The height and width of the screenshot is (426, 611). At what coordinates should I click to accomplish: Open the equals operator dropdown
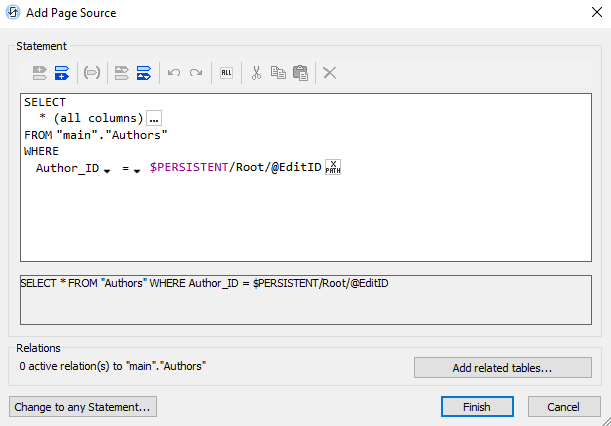(136, 171)
